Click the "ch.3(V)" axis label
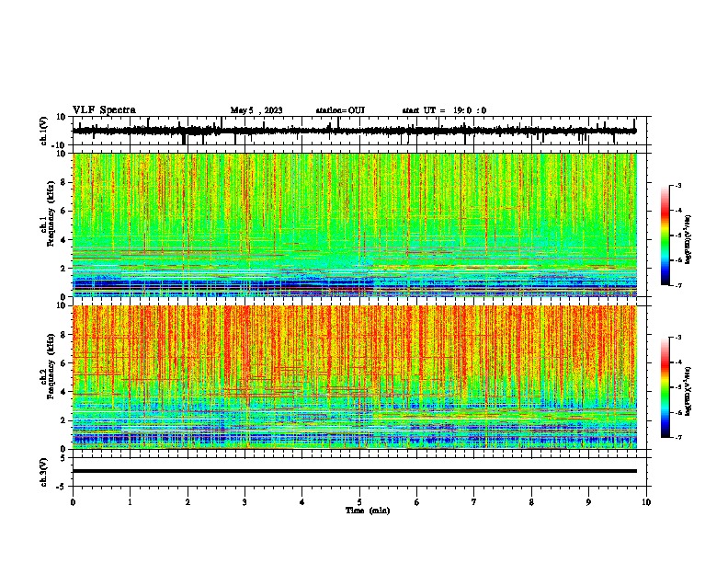 [x=44, y=472]
